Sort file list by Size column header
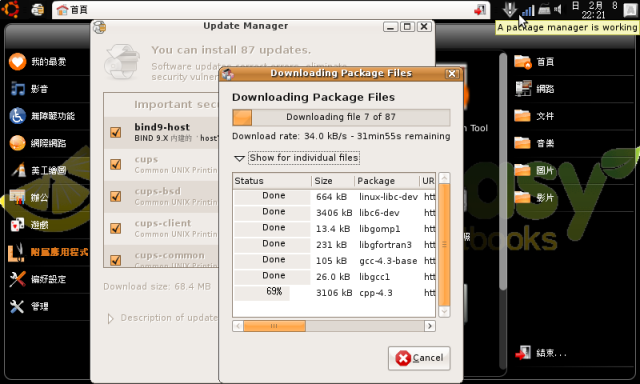 click(333, 181)
